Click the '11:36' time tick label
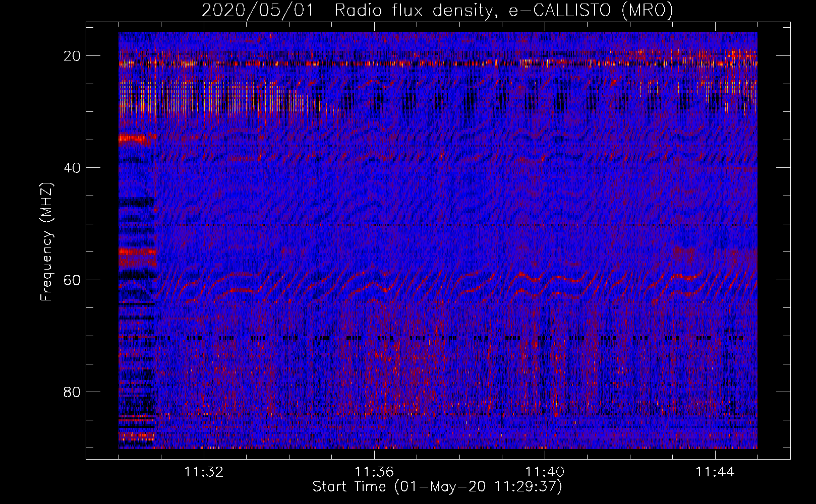This screenshot has height=504, width=816. point(374,472)
